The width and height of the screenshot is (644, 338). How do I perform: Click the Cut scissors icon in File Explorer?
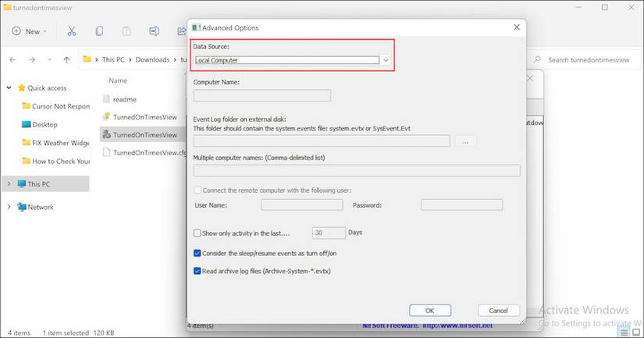point(72,31)
